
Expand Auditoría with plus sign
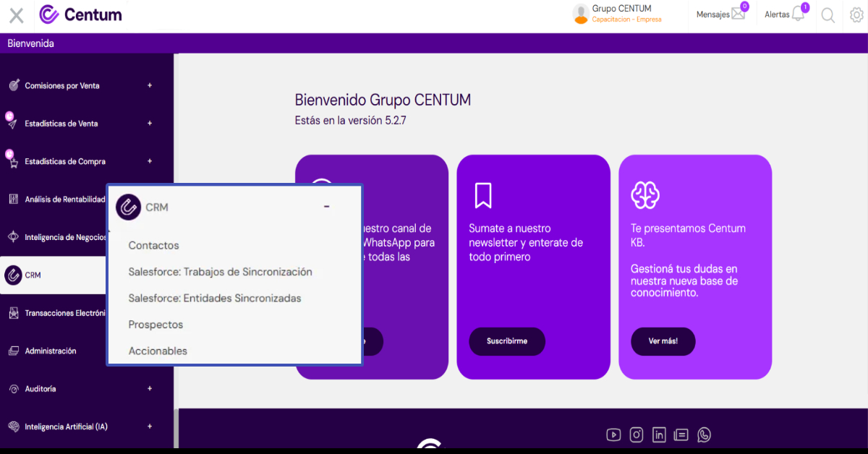click(150, 388)
